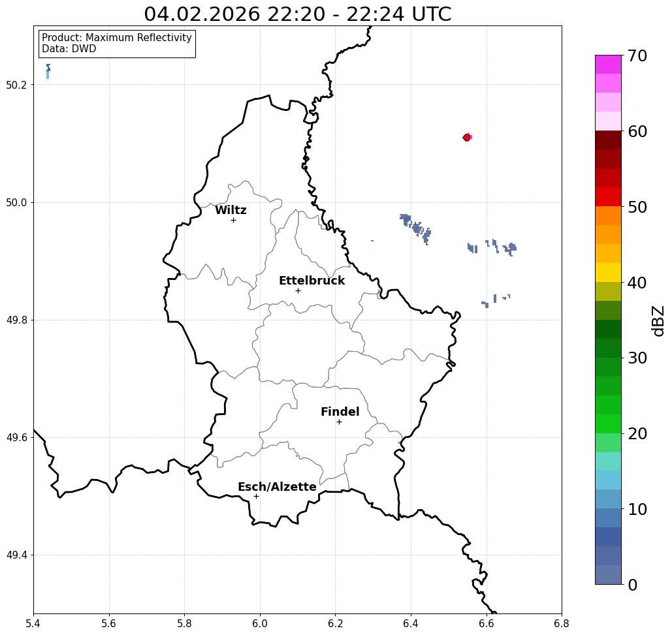Viewport: 672px width, 635px height.
Task: Click the longitude label 6.6
Action: click(487, 623)
